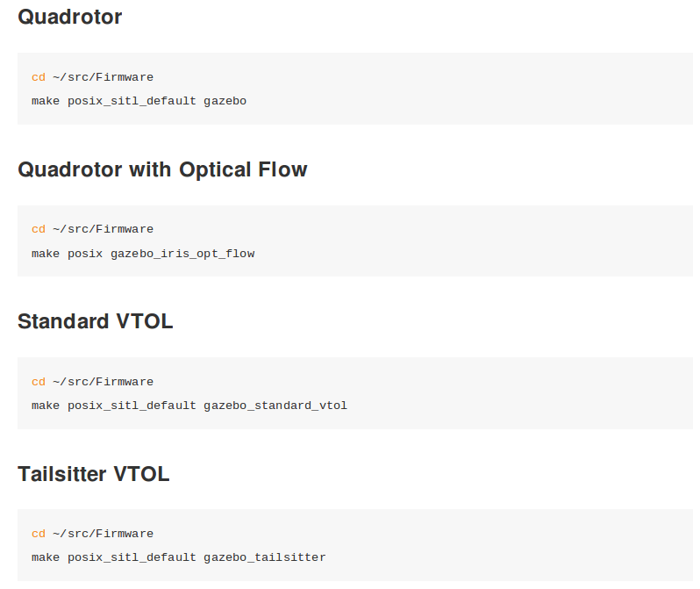Click the orange "cd" keyword in Optical Flow block
This screenshot has height=589, width=700.
pyautogui.click(x=39, y=229)
